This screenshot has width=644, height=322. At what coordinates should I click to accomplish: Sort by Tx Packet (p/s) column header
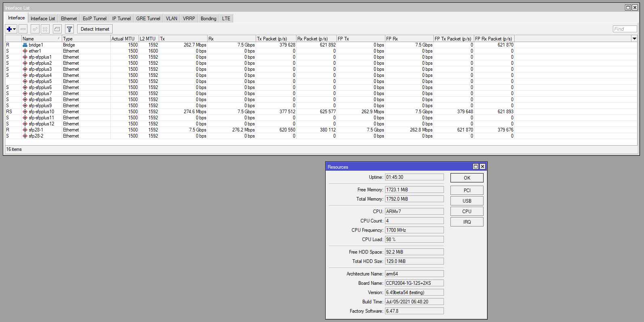[x=276, y=39]
